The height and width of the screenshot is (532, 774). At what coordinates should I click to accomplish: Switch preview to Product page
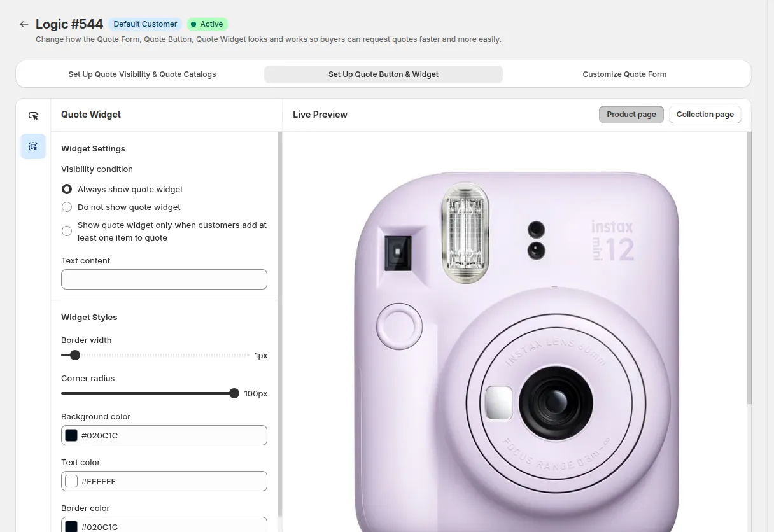[631, 115]
